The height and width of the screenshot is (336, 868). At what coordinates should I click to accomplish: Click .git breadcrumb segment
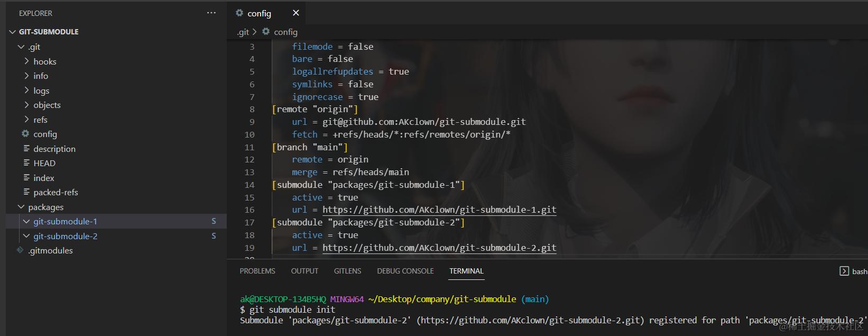pos(243,32)
